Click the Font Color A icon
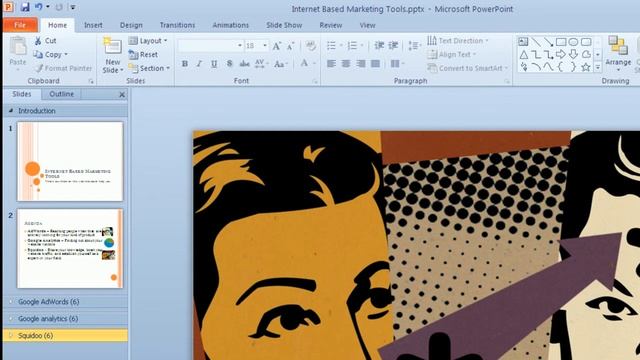Viewport: 640px width, 360px height. [x=304, y=63]
